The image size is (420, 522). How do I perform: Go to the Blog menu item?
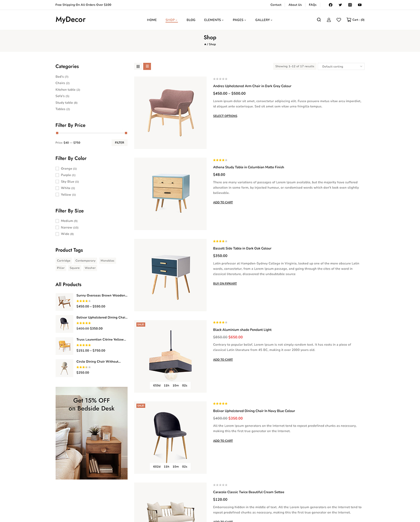pos(191,20)
